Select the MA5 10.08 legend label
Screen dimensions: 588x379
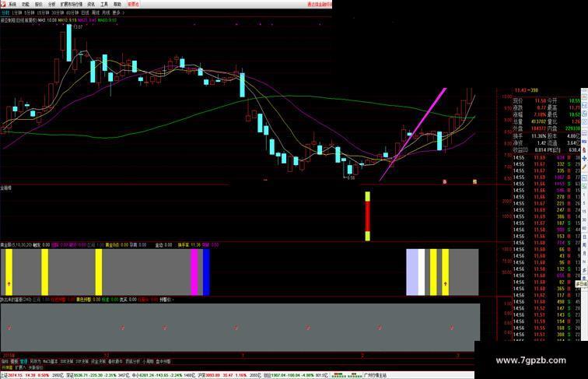coord(47,20)
